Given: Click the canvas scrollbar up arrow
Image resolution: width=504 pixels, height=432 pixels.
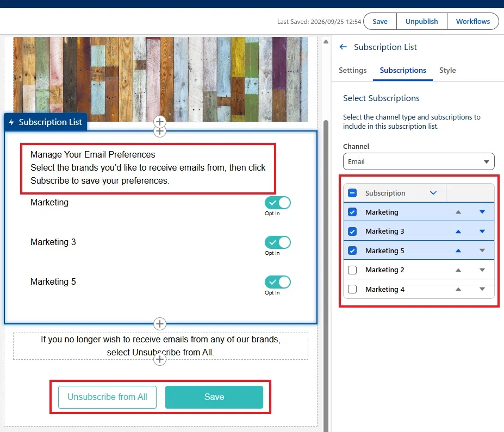Looking at the screenshot, I should [326, 41].
